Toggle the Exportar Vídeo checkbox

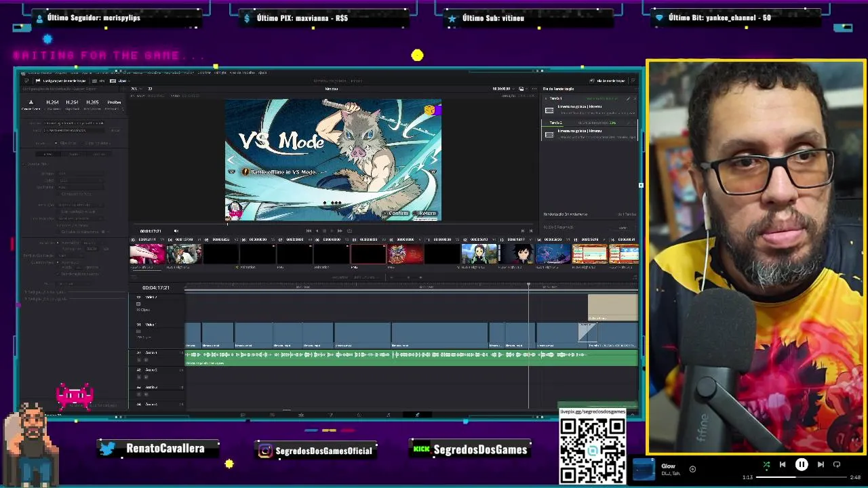pyautogui.click(x=23, y=164)
